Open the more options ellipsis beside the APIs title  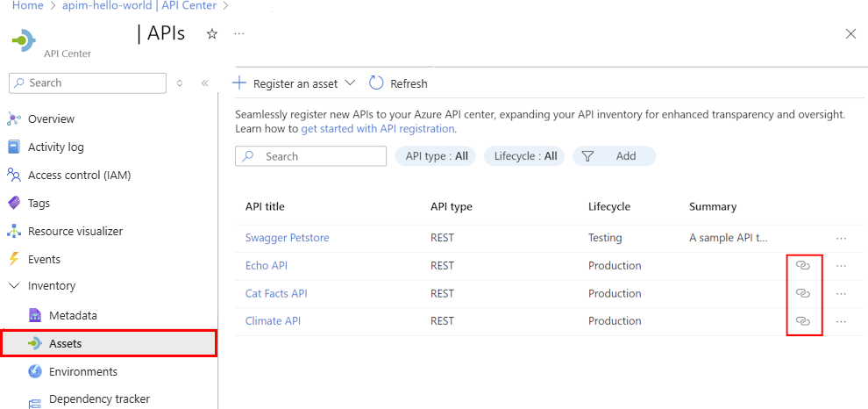pos(238,34)
